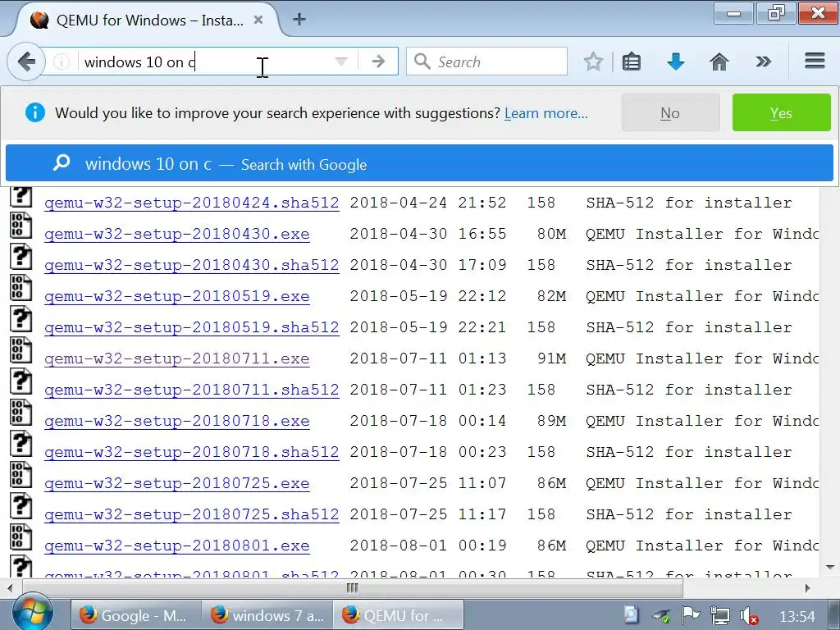This screenshot has width=840, height=630.
Task: Go back with the browser back arrow
Action: pyautogui.click(x=25, y=62)
